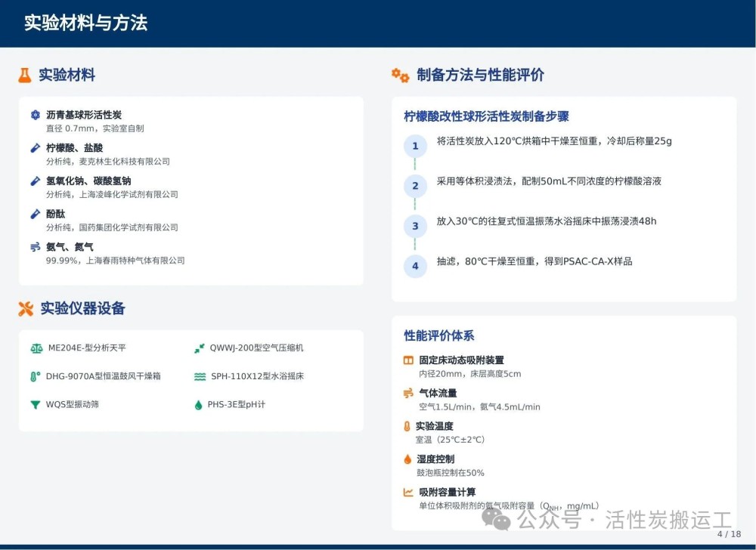
Task: Click the page number 4 / 18
Action: (x=729, y=534)
